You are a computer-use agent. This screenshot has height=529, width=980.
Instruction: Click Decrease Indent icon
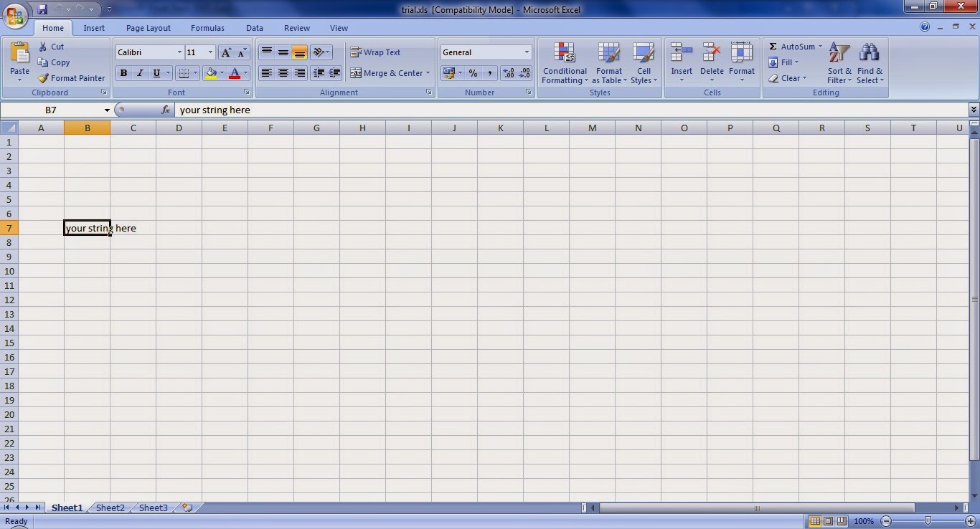319,73
